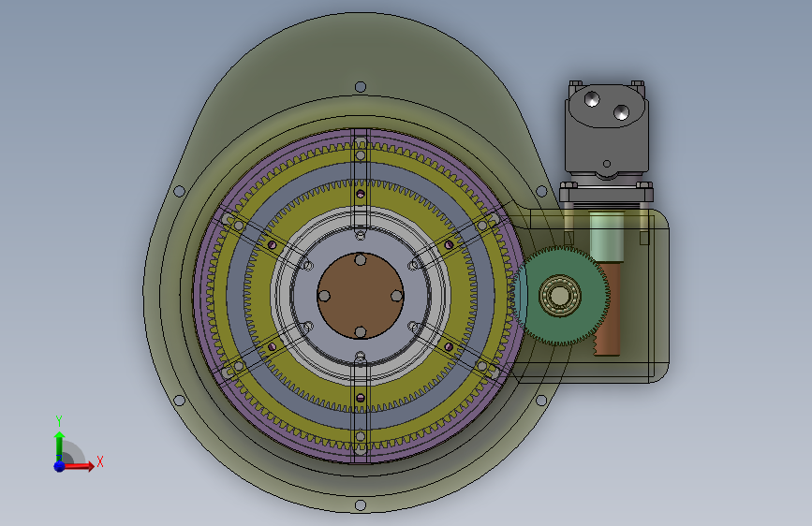812x526 pixels.
Task: Select the brown center hub of the assembly
Action: click(361, 296)
